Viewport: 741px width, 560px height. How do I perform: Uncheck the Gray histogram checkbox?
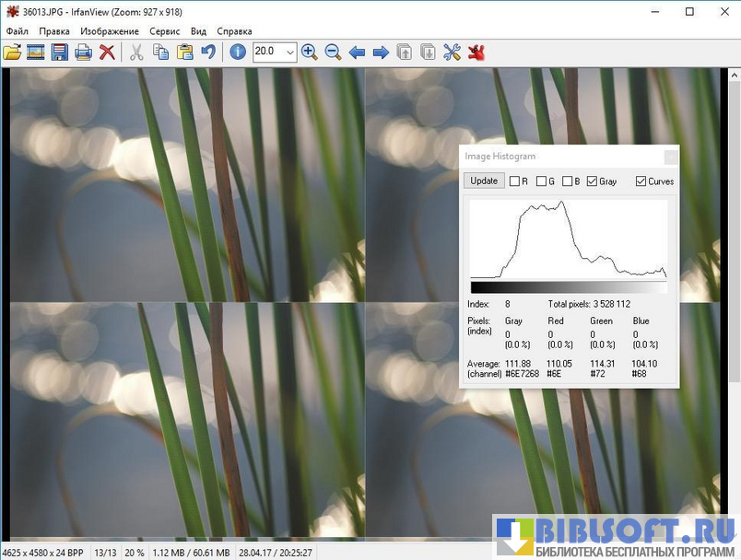click(x=592, y=181)
